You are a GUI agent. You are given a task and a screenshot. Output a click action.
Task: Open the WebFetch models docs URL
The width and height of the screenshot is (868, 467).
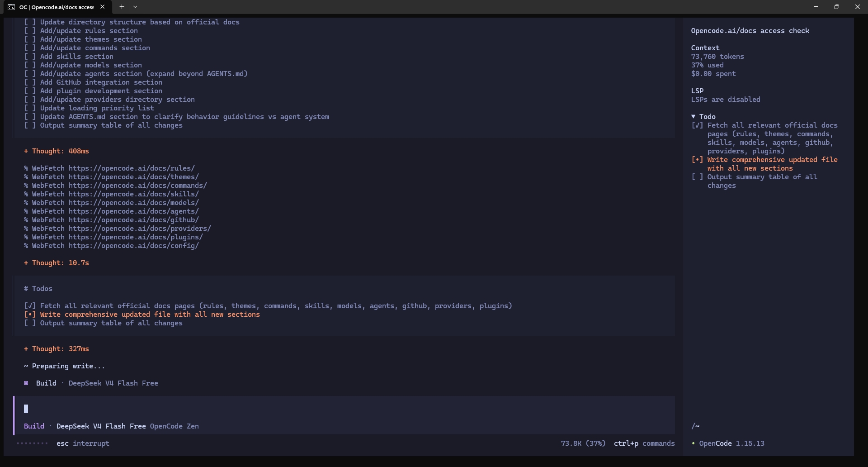pos(134,203)
